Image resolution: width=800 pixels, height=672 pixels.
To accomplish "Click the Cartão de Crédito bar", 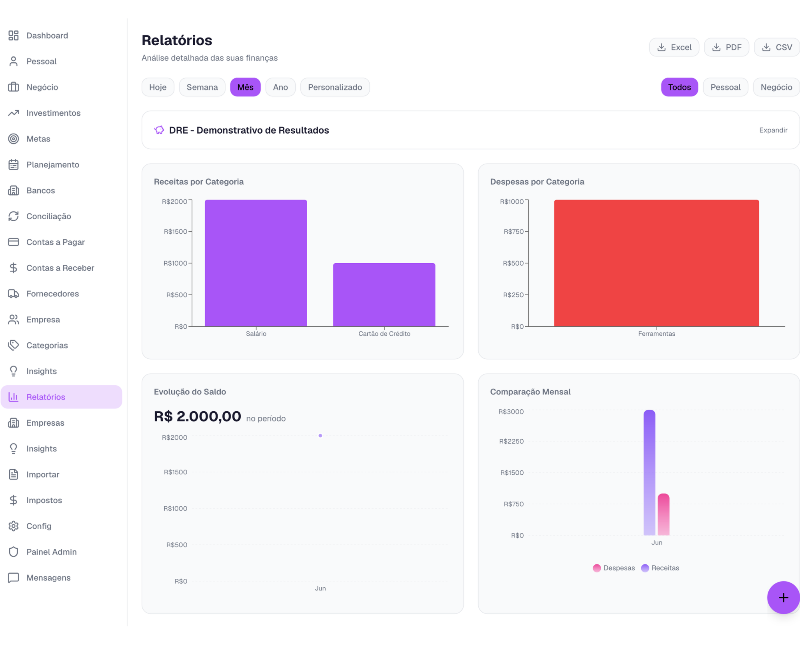I will 384,295.
